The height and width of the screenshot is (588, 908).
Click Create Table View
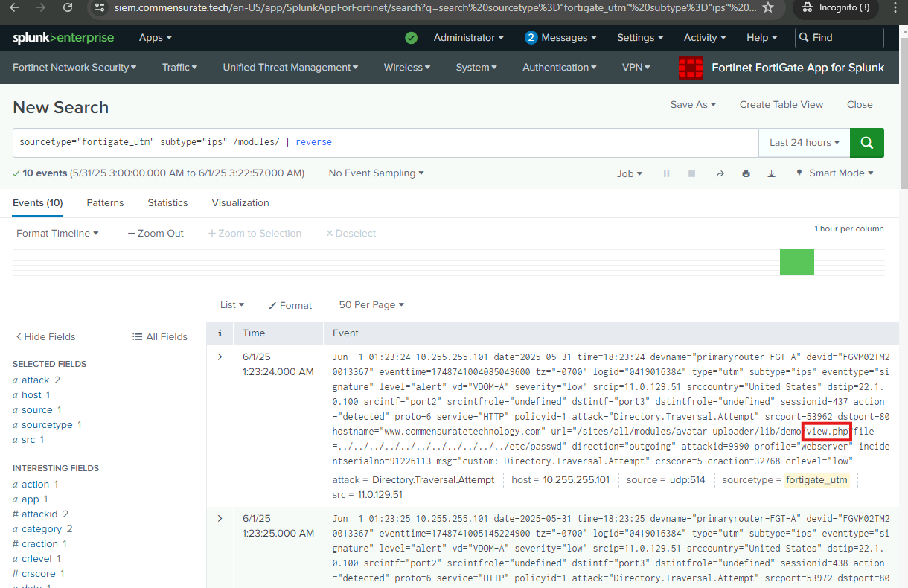(781, 105)
